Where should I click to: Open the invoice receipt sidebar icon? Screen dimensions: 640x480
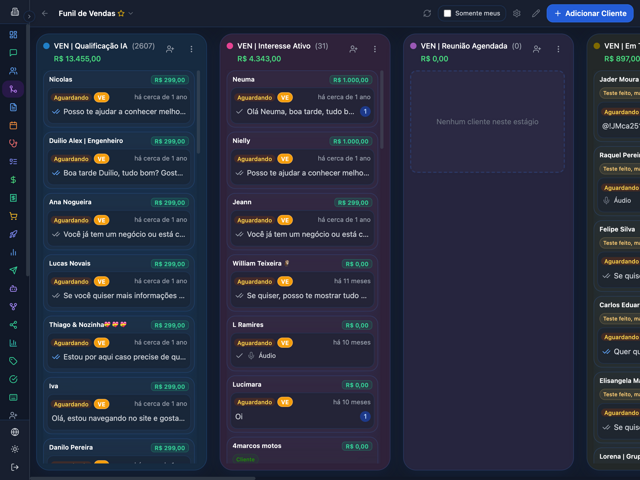pos(13,198)
